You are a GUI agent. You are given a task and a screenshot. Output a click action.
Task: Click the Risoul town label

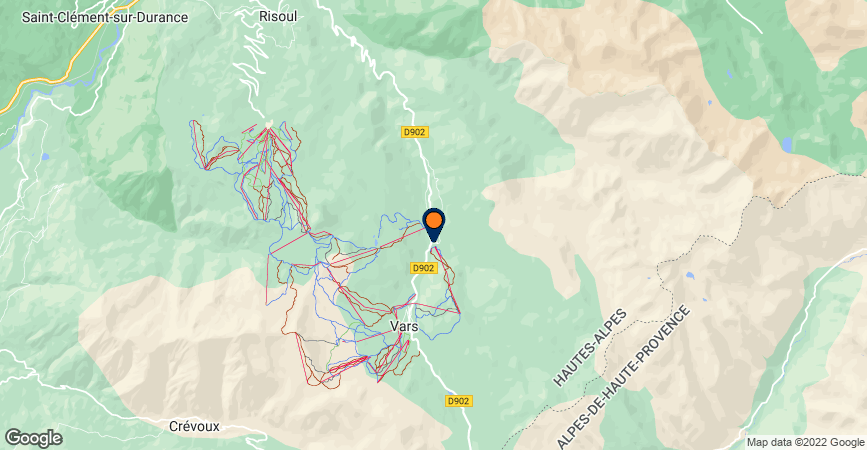pos(278,17)
